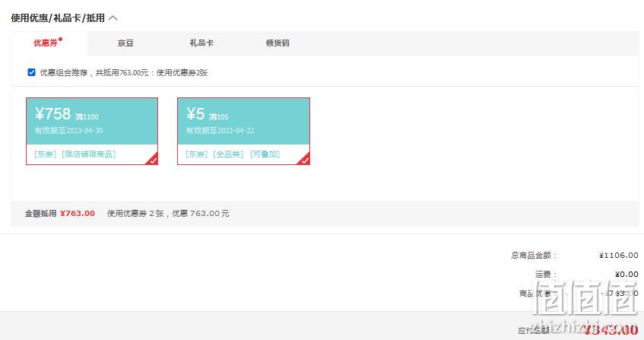The width and height of the screenshot is (644, 340).
Task: Open the 领货码 tab
Action: (278, 43)
